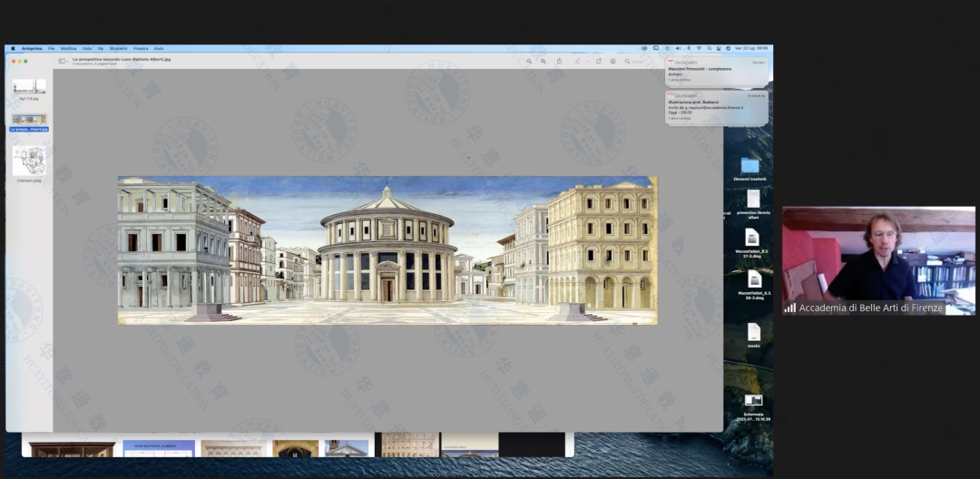Open the Apple menu
980x479 pixels.
[13, 48]
